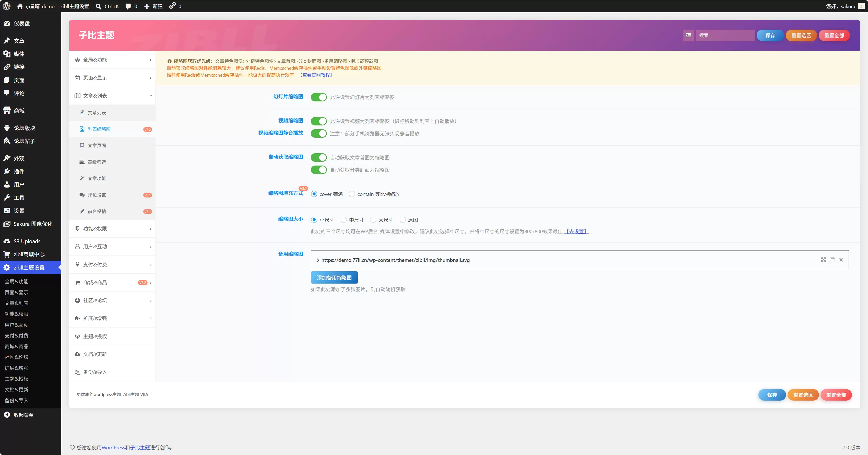Viewport: 868px width, 455px height.
Task: Click 添加备用缩略图 button
Action: (334, 277)
